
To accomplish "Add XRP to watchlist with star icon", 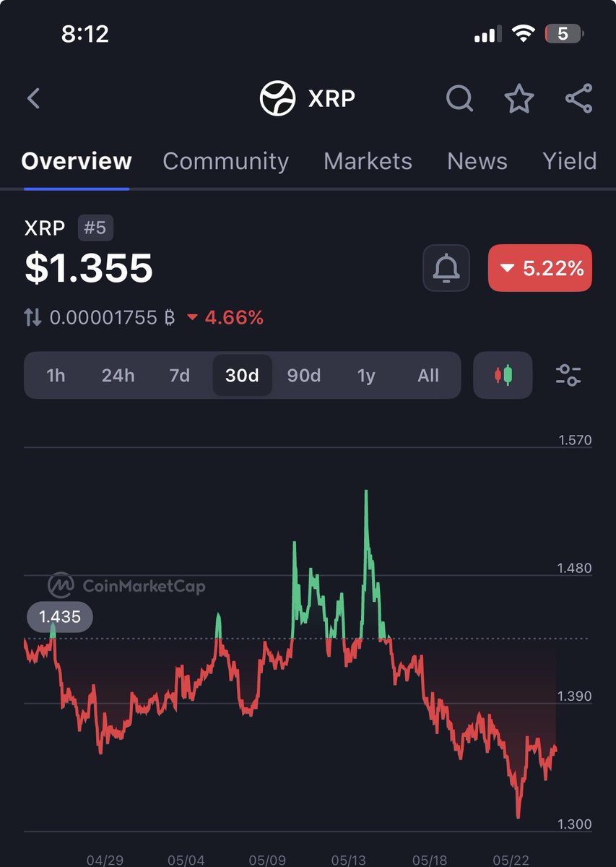I will click(519, 98).
